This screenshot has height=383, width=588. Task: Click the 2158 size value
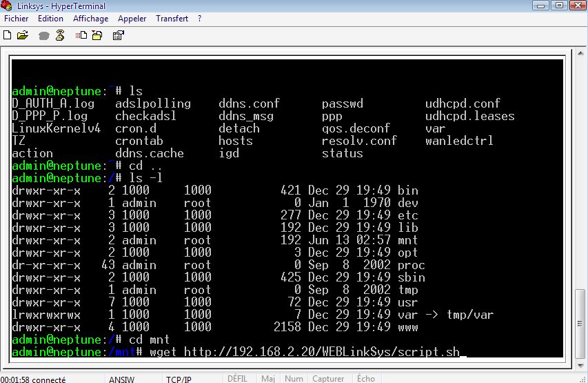[287, 327]
